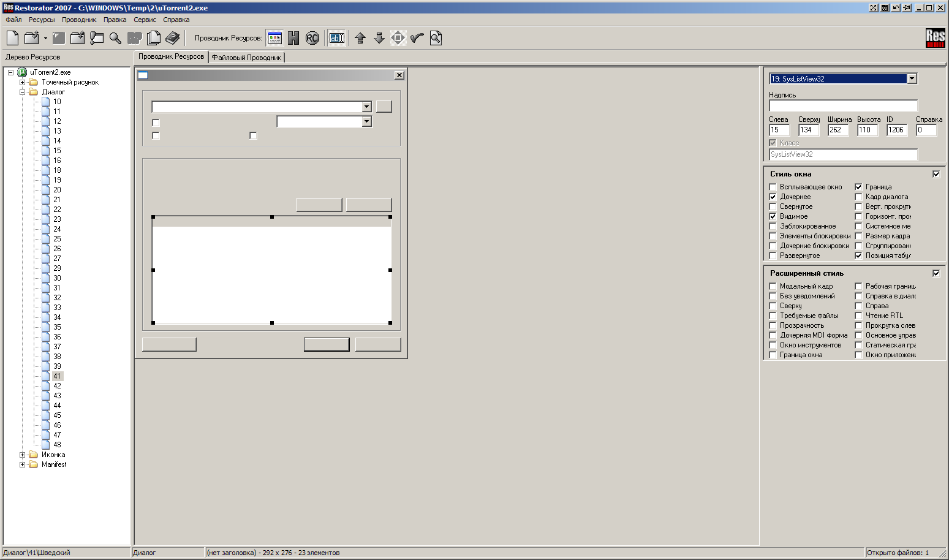Image resolution: width=949 pixels, height=560 pixels.
Task: Uncheck the 'Видимое' checkbox
Action: pyautogui.click(x=773, y=216)
